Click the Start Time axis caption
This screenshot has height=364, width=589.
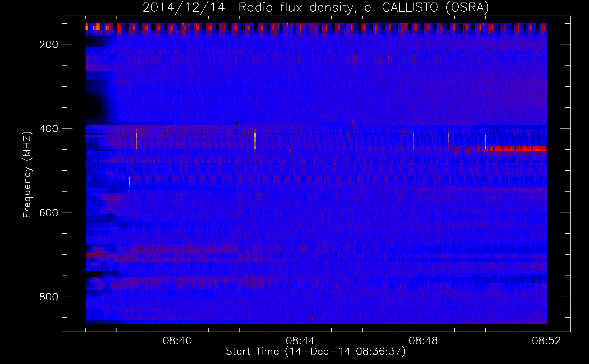coord(316,352)
